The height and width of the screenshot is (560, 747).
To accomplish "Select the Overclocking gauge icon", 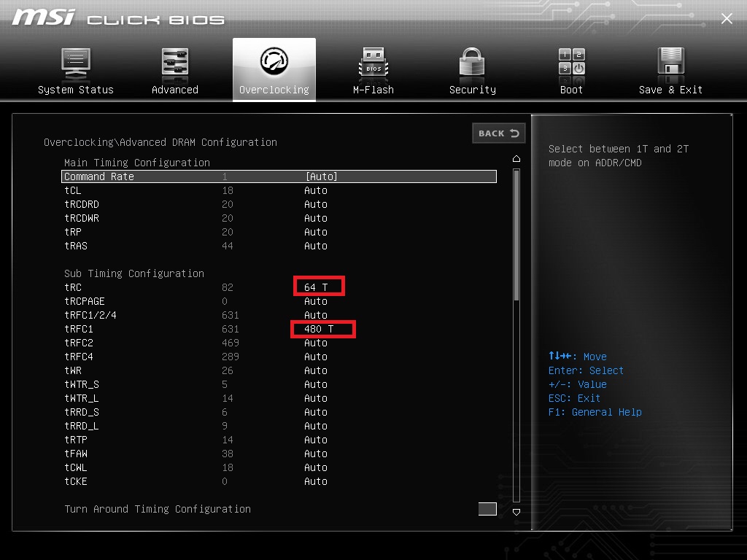I will (274, 61).
